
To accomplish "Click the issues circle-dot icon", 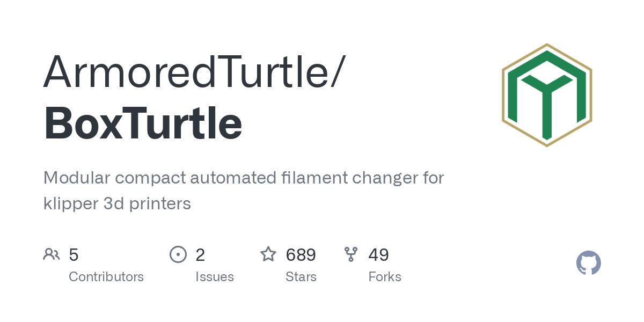I will point(178,254).
